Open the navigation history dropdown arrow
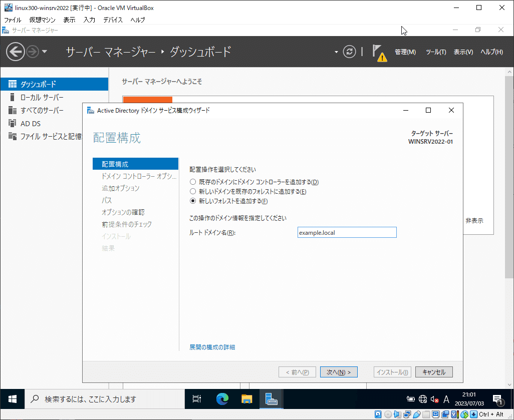Screen dimensions: 514x420 point(45,52)
